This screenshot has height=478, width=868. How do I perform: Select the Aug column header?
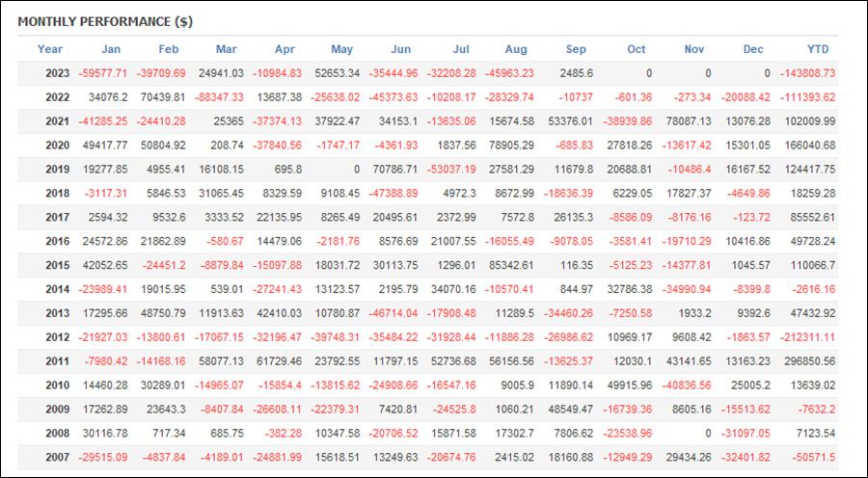click(516, 49)
